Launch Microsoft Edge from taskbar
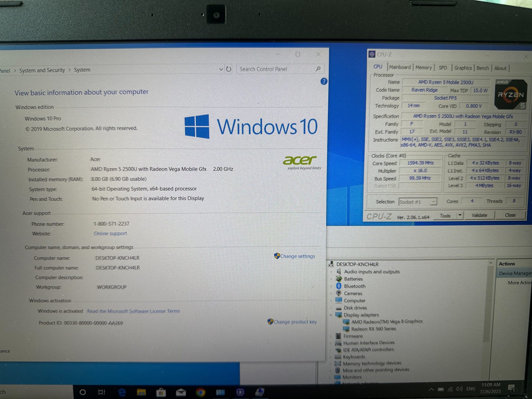532x399 pixels. (x=122, y=392)
